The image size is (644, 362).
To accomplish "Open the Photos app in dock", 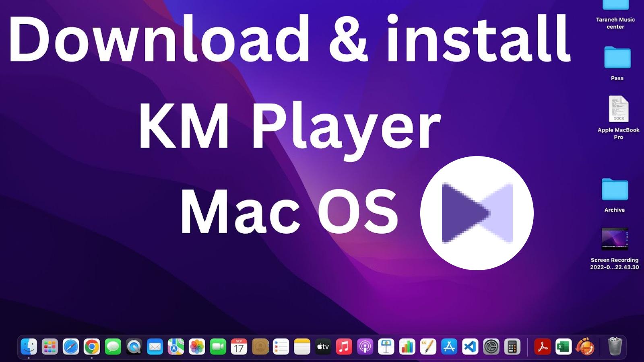I will point(197,347).
